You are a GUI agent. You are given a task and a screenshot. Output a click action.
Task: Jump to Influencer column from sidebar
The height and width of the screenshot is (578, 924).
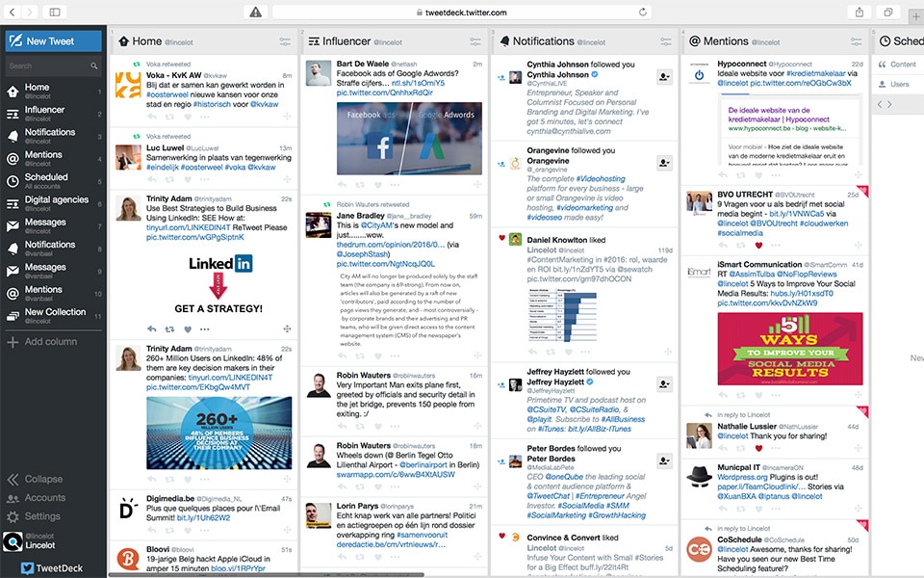pos(53,114)
